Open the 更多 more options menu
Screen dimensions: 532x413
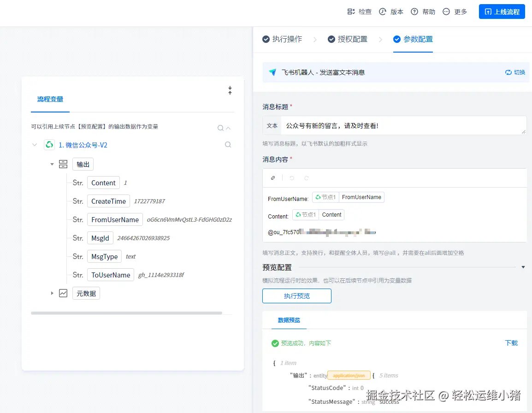coord(455,12)
